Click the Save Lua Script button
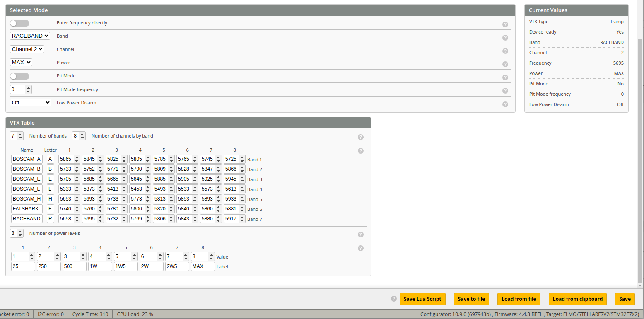This screenshot has height=319, width=644. tap(422, 299)
